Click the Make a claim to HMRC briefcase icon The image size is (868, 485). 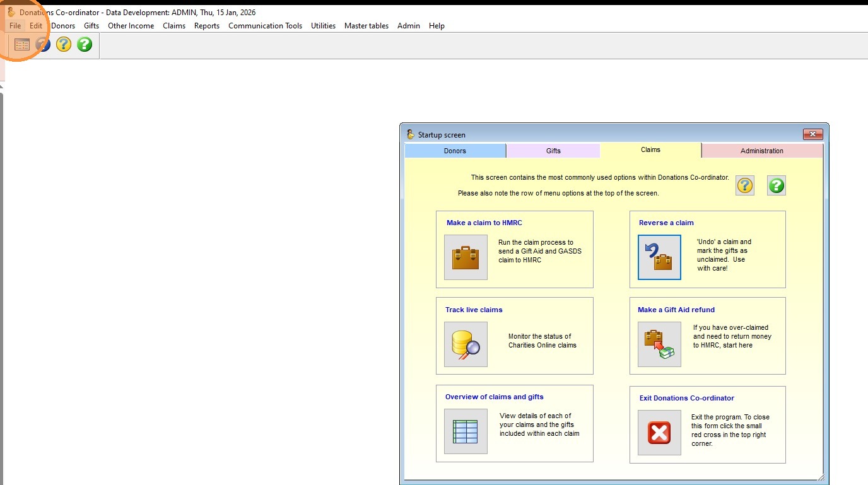[x=466, y=257]
